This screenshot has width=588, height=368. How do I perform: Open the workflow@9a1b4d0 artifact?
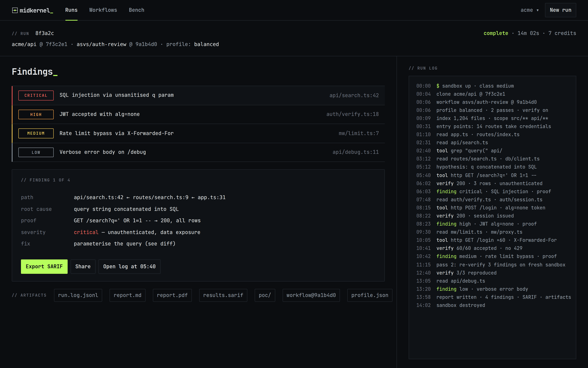[x=311, y=295]
